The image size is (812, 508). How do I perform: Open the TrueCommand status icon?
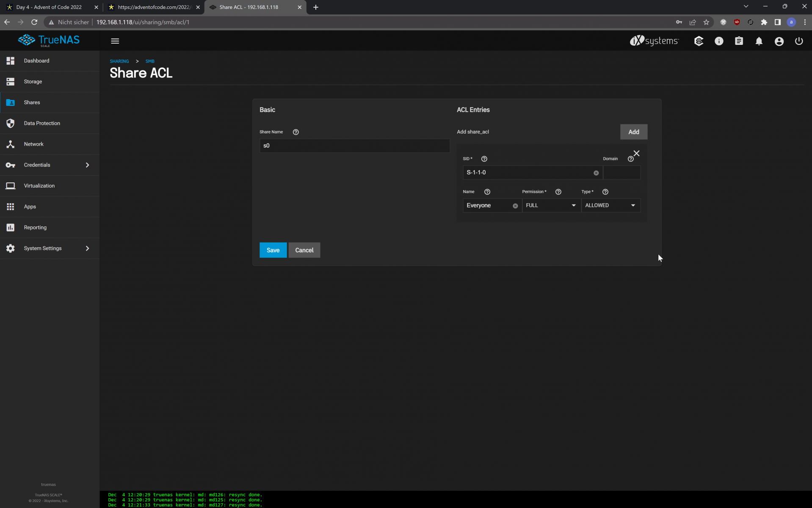[x=699, y=41]
